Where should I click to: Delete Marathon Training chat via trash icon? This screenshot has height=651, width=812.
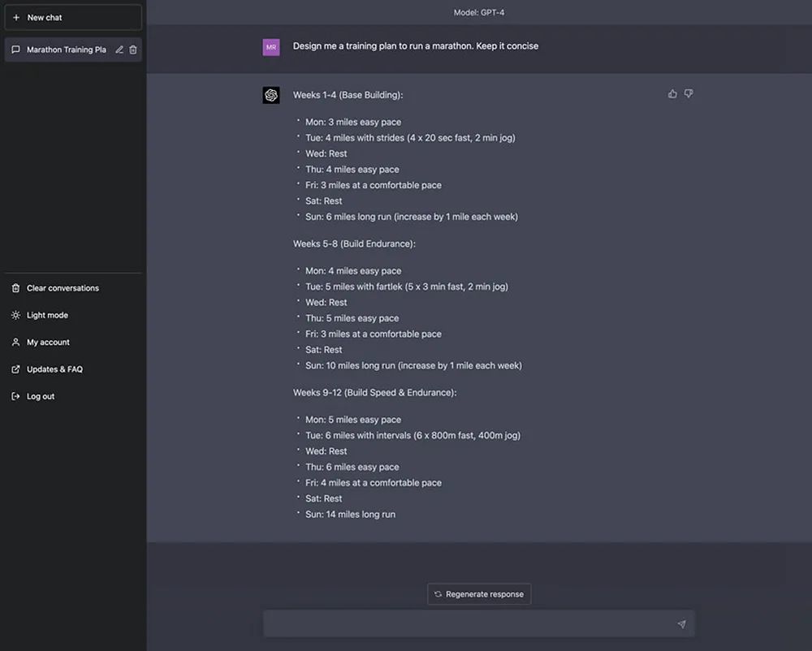[x=133, y=50]
